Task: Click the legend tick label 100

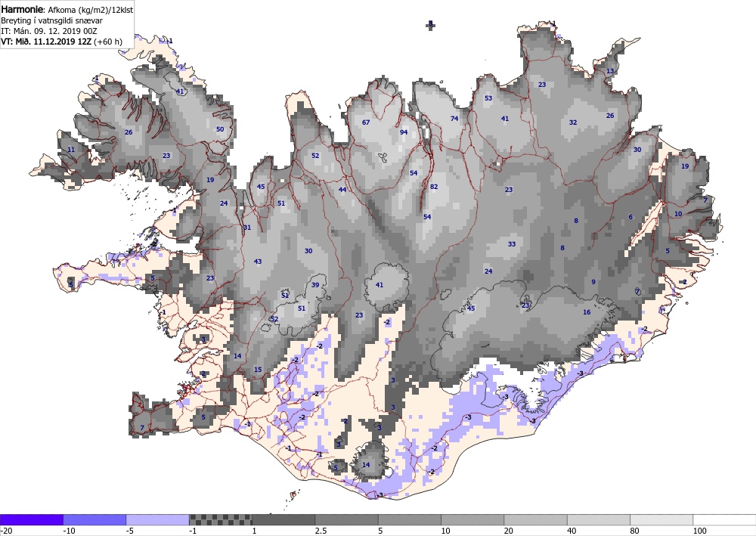Action: 699,531
